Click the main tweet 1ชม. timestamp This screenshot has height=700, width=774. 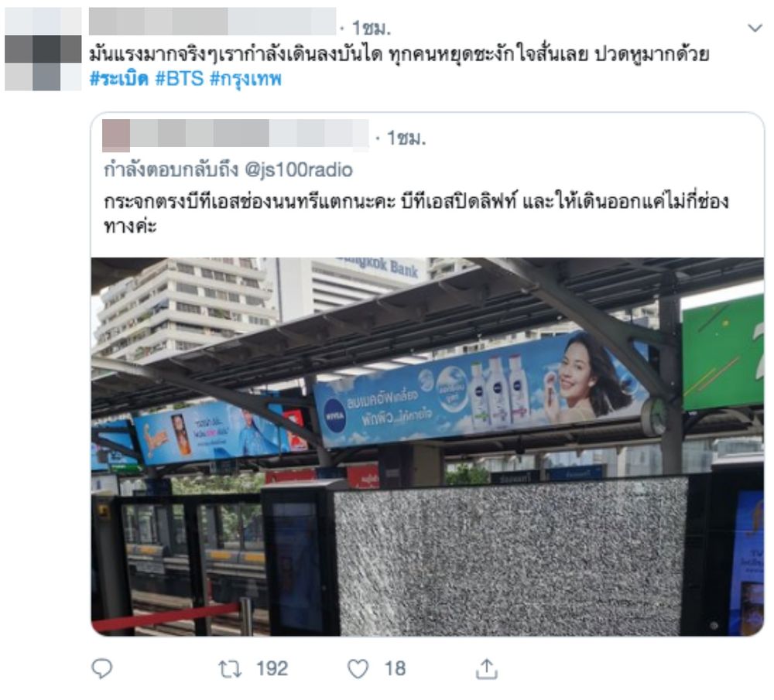coord(372,29)
